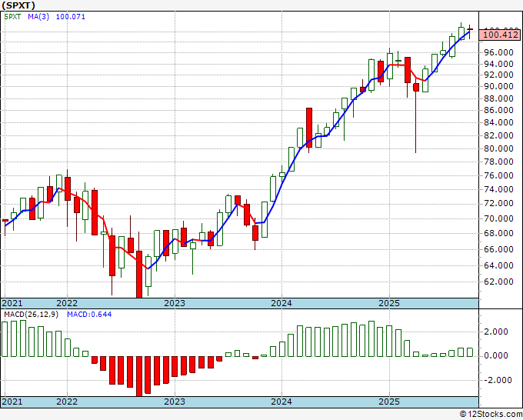
Task: Click the 62.000 price axis label
Action: coord(498,282)
